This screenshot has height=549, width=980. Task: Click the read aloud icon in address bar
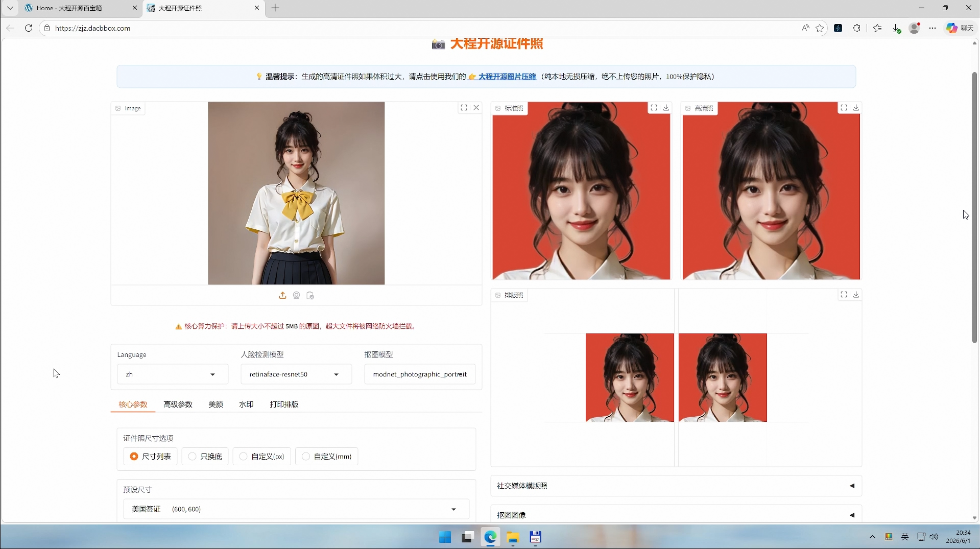tap(805, 28)
